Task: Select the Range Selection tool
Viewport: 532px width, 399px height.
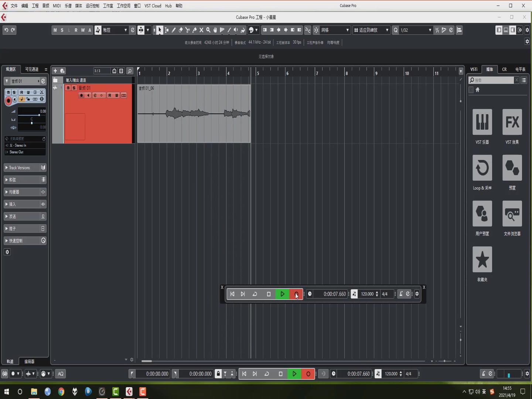Action: (167, 30)
